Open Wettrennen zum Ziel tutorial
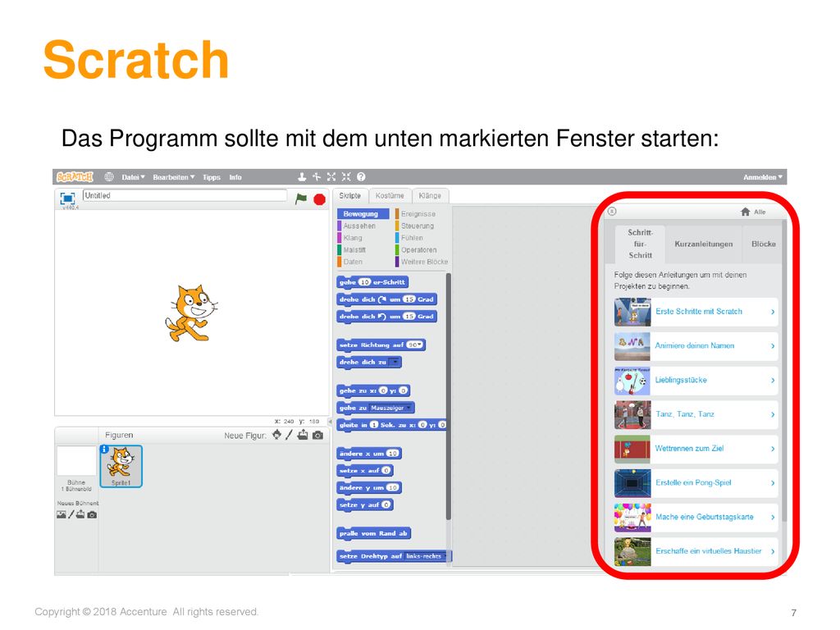The height and width of the screenshot is (630, 840). (x=696, y=449)
